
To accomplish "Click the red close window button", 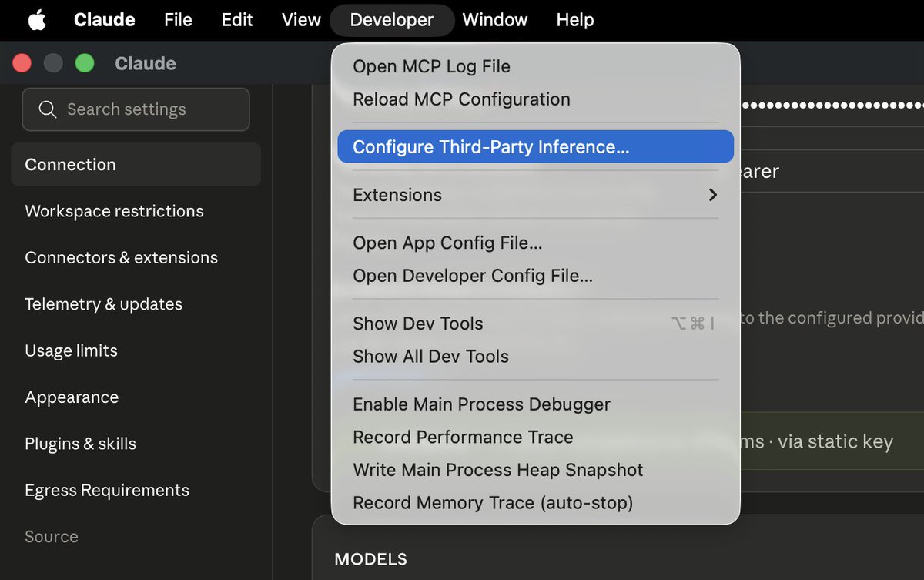I will (22, 63).
